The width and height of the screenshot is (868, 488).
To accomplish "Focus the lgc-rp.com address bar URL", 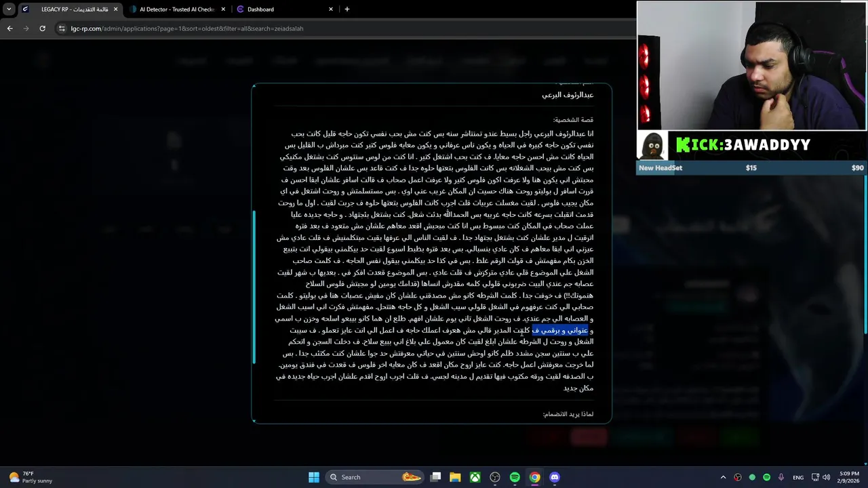I will tap(187, 28).
